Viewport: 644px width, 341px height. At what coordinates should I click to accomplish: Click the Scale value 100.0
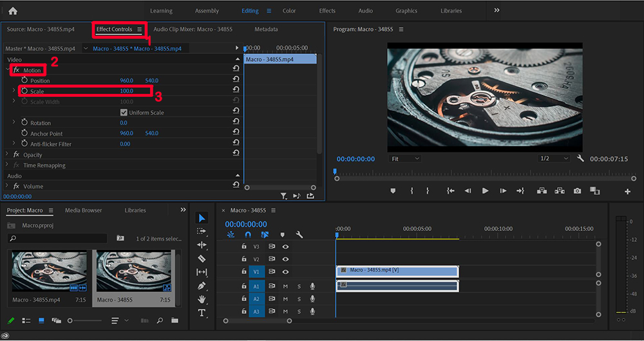click(x=127, y=91)
